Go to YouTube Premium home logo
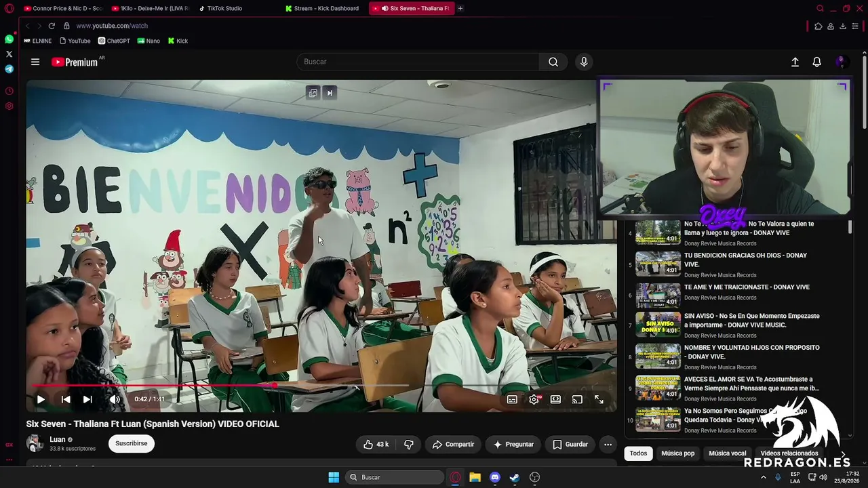Screen dimensions: 868x488 pos(75,62)
